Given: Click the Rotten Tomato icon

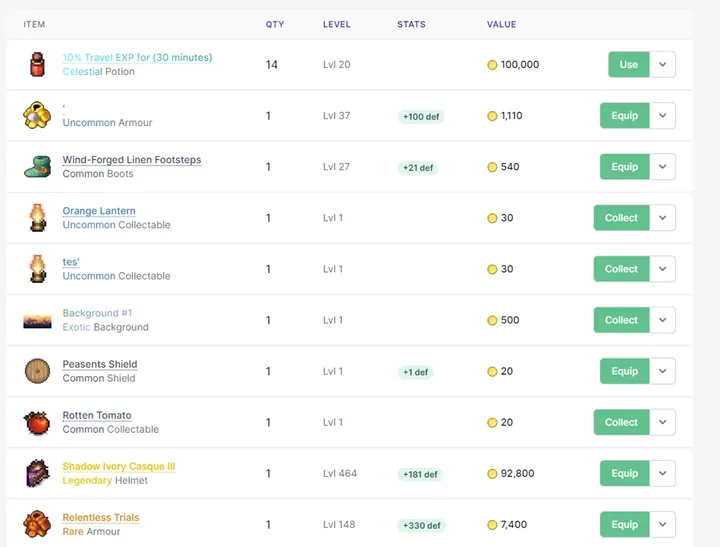Looking at the screenshot, I should [x=37, y=423].
